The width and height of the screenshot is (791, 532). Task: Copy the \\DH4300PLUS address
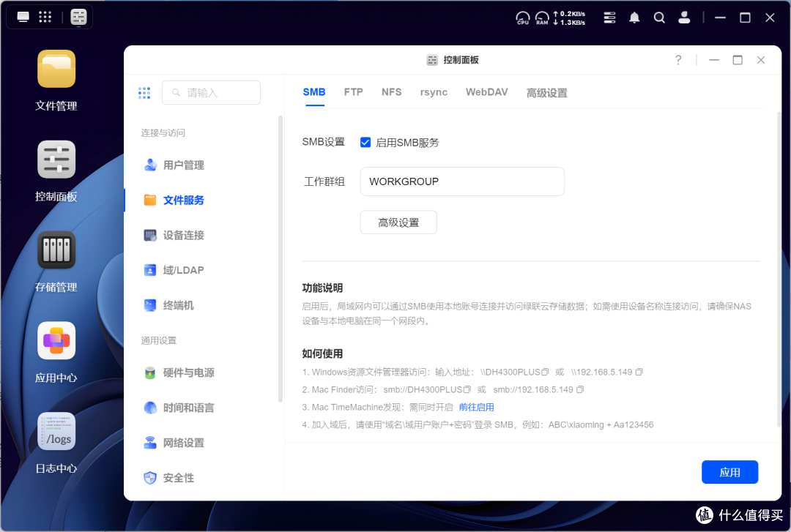[545, 372]
